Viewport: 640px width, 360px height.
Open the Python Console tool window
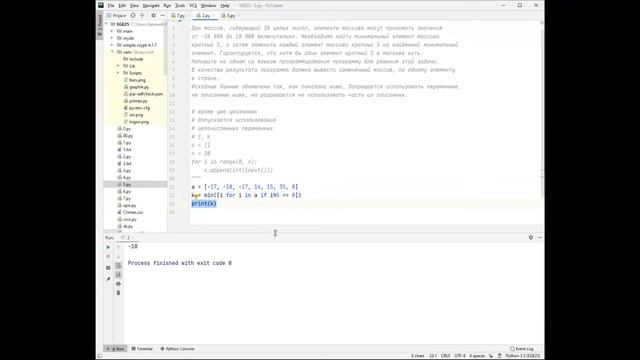[177, 349]
